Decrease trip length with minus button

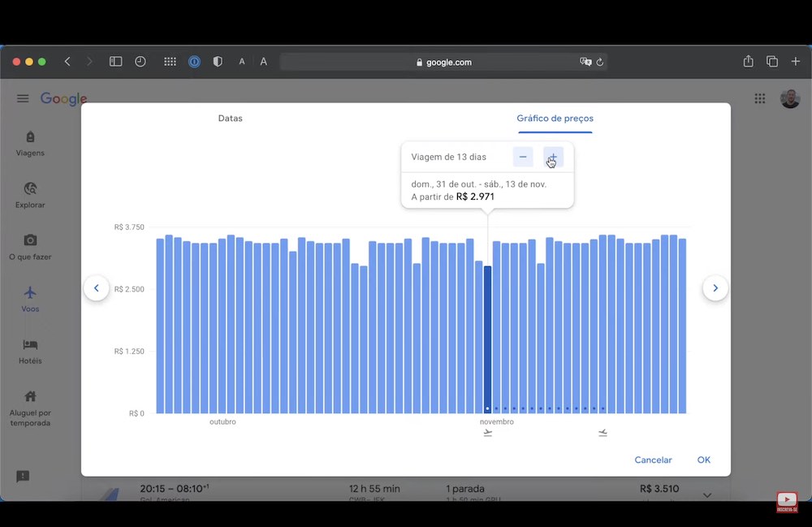[523, 157]
